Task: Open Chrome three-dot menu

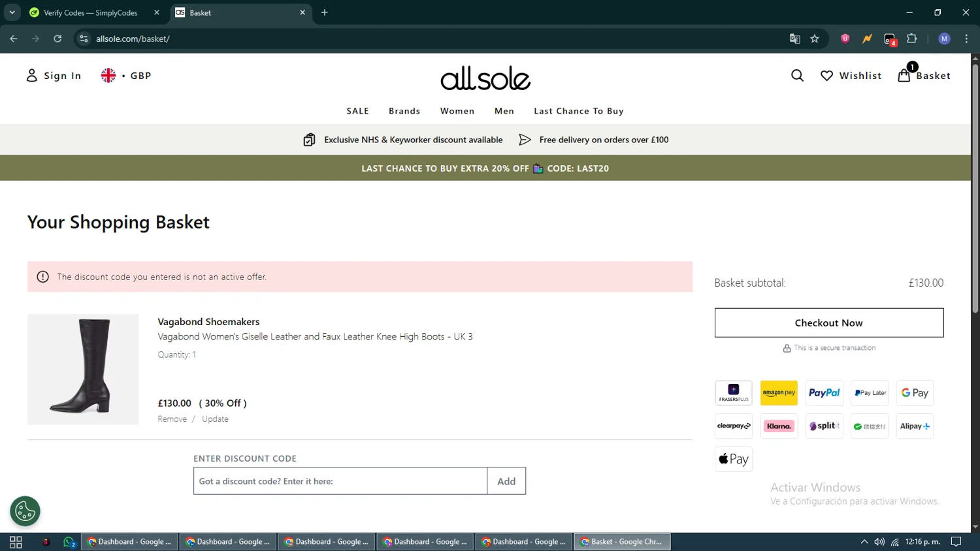Action: 966,39
